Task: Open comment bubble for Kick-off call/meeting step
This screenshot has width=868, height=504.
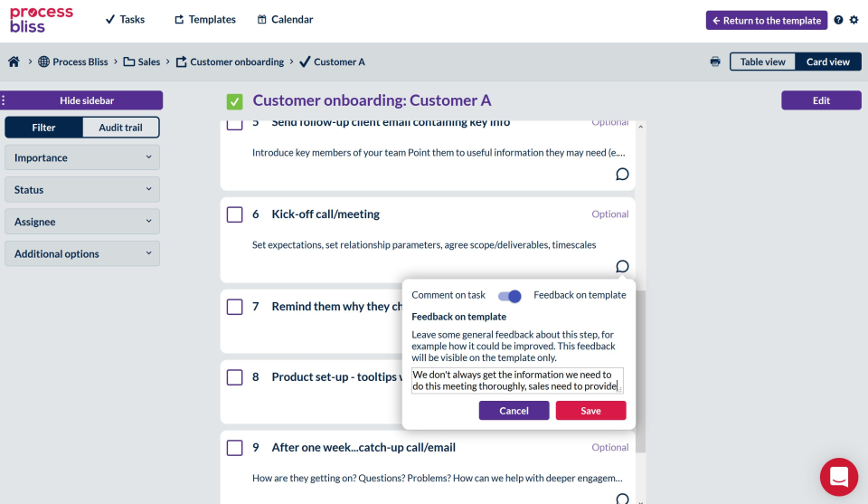Action: pyautogui.click(x=622, y=266)
